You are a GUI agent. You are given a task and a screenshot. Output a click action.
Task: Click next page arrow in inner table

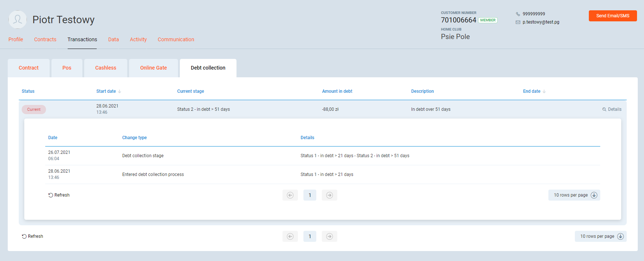click(330, 195)
